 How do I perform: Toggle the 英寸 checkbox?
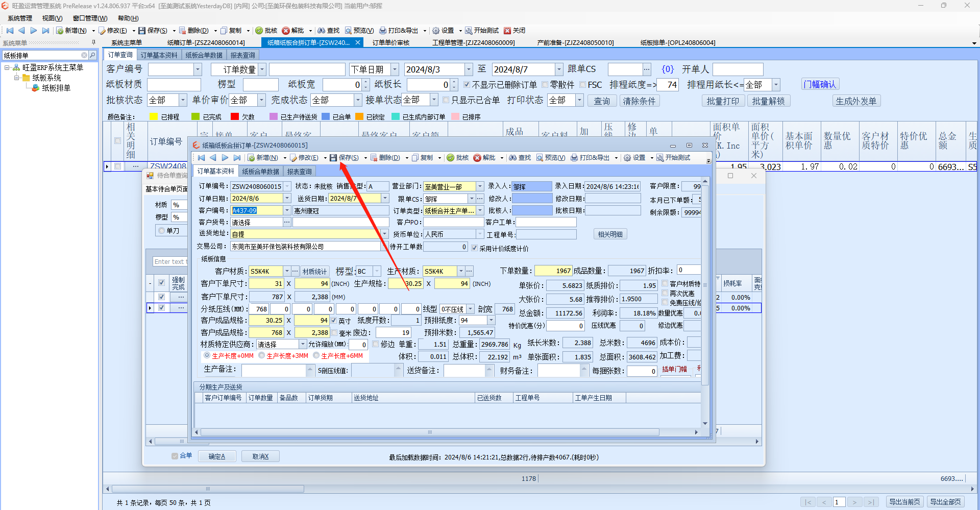pyautogui.click(x=334, y=321)
